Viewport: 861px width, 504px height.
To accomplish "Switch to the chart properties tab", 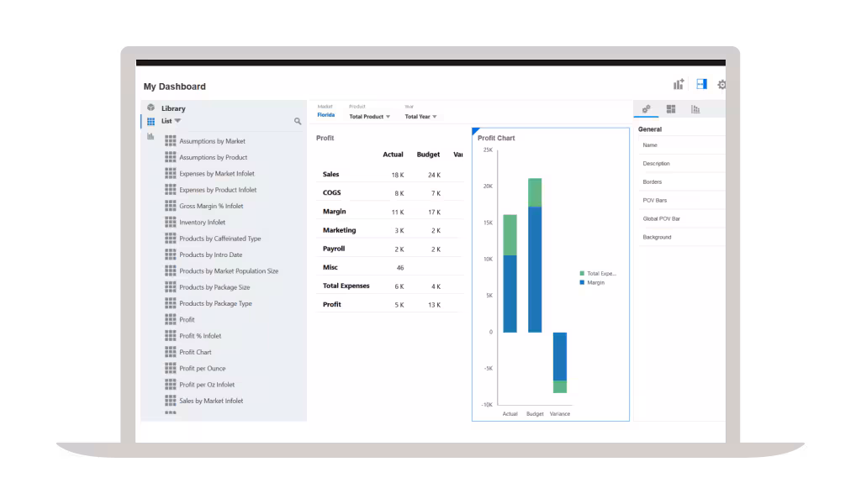I will pyautogui.click(x=695, y=109).
